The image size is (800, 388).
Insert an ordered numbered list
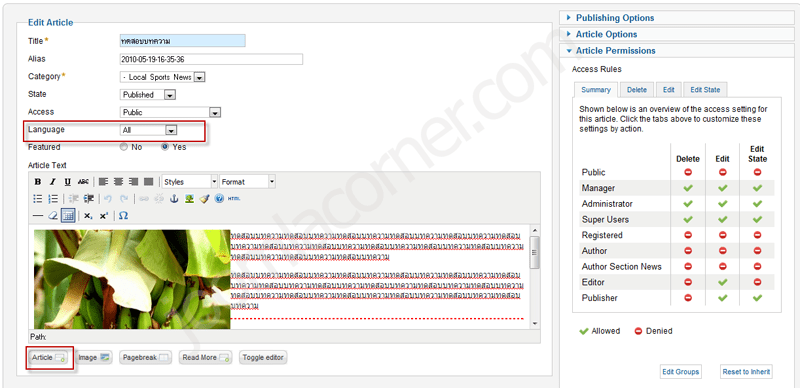[53, 199]
